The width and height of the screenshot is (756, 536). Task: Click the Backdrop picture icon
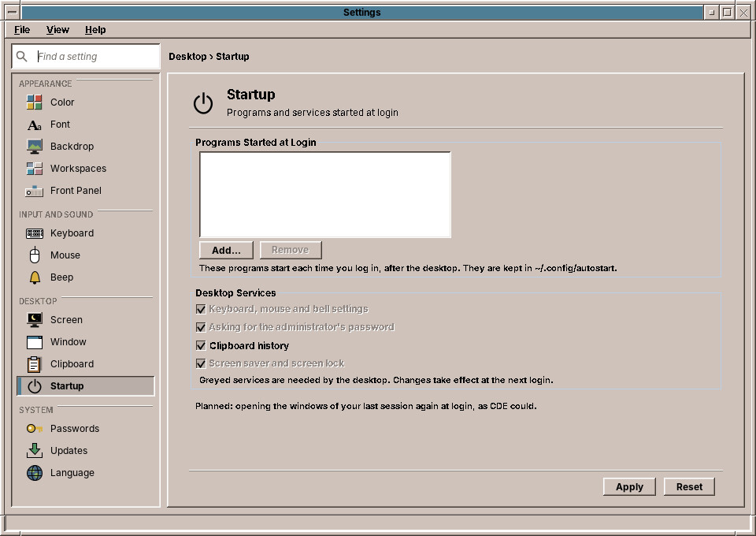pos(34,147)
